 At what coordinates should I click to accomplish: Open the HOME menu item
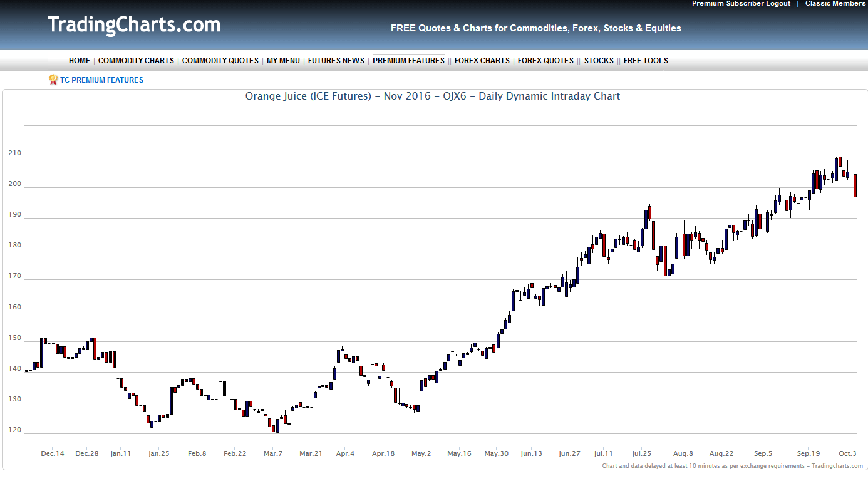point(80,61)
